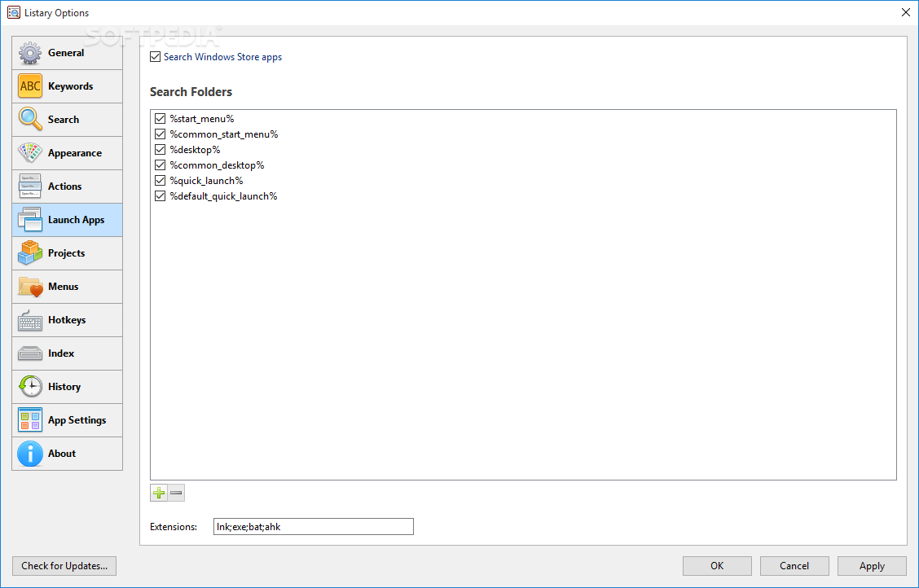The image size is (919, 588).
Task: Open the History tab label
Action: (x=64, y=387)
